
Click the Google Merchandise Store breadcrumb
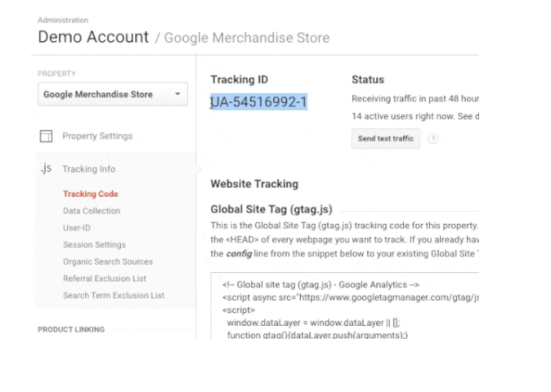(x=247, y=38)
